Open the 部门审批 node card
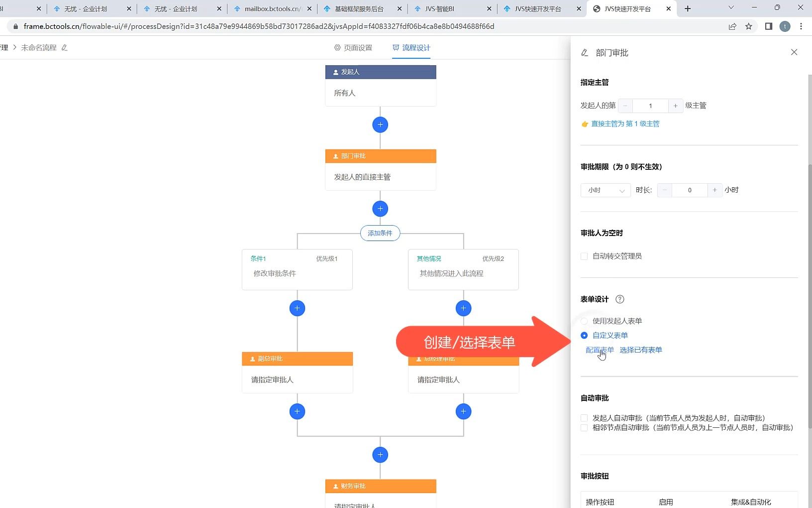Screen dimensions: 812x508 click(381, 170)
